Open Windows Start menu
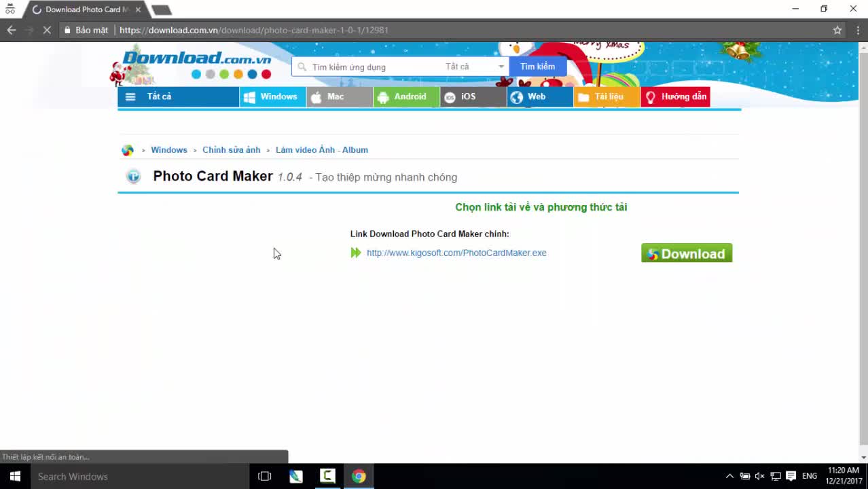This screenshot has width=868, height=489. pos(15,476)
